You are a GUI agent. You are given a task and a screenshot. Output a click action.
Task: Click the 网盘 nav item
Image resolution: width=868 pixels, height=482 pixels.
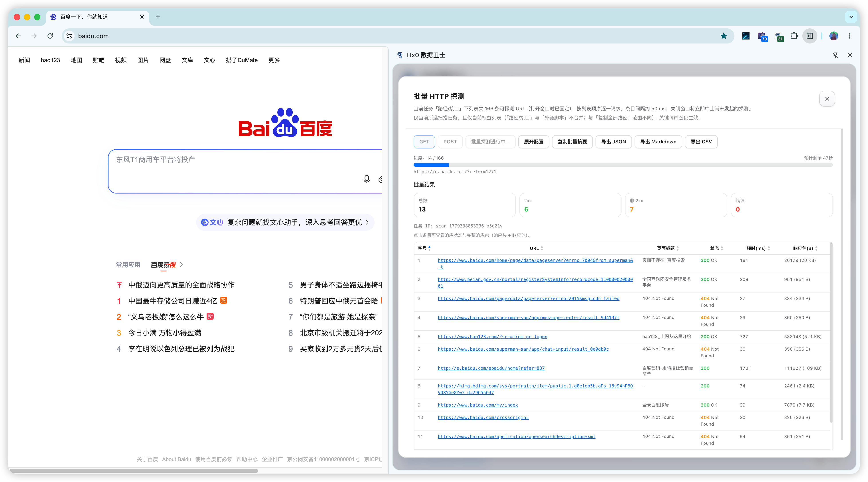click(x=165, y=60)
